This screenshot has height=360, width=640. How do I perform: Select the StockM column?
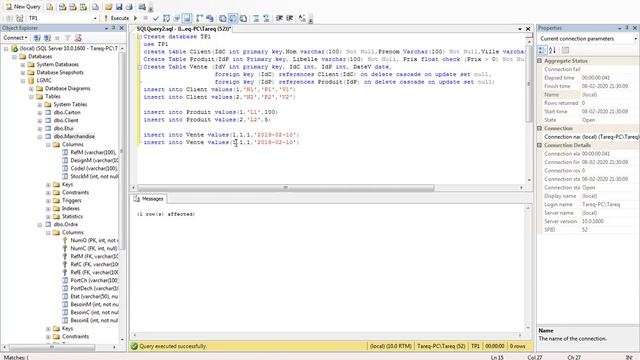[94, 176]
